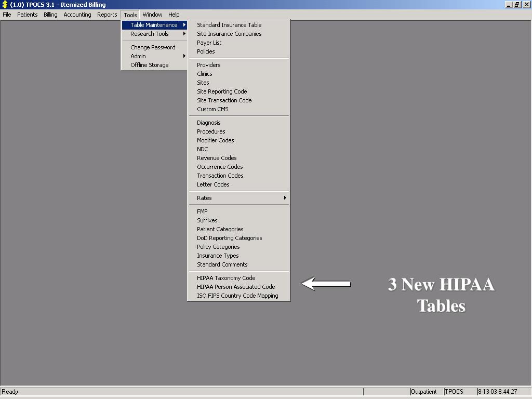This screenshot has width=532, height=399.
Task: Choose Custom CMS
Action: tap(239, 109)
